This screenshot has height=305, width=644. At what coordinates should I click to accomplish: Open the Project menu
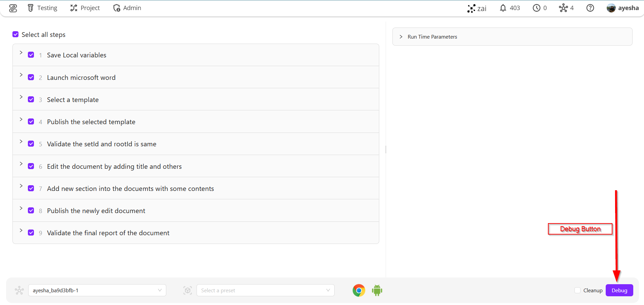(x=85, y=8)
